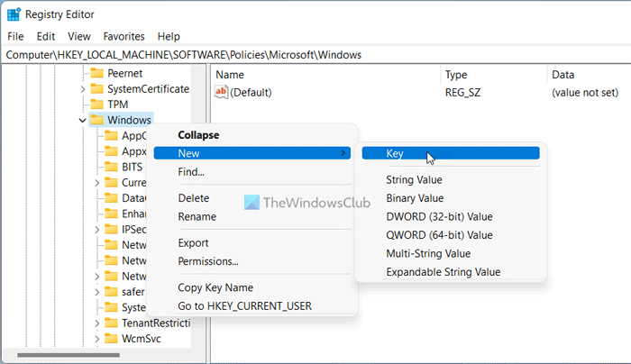Expand the Current tree node chevron
Viewport: 631px width, 364px height.
(97, 183)
